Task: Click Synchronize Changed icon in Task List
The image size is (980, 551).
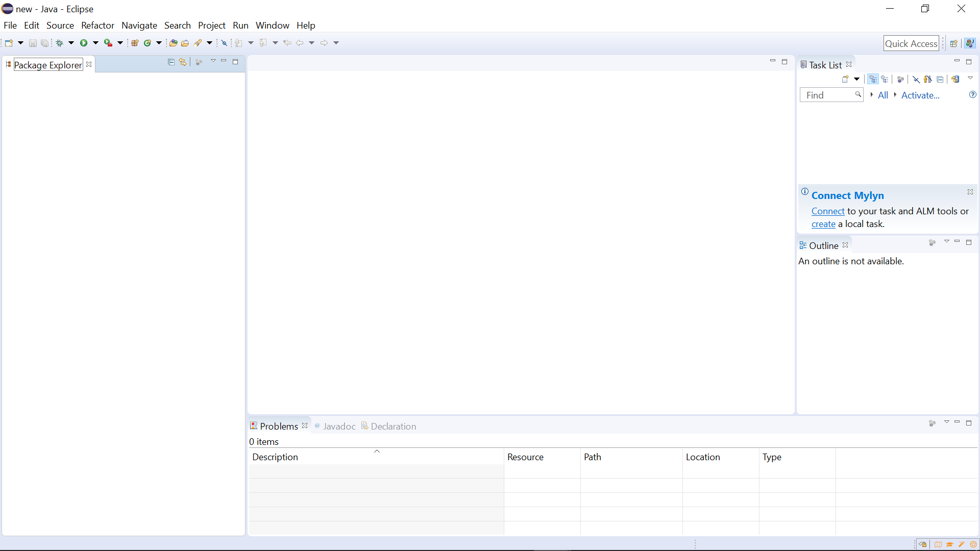Action: coord(955,79)
